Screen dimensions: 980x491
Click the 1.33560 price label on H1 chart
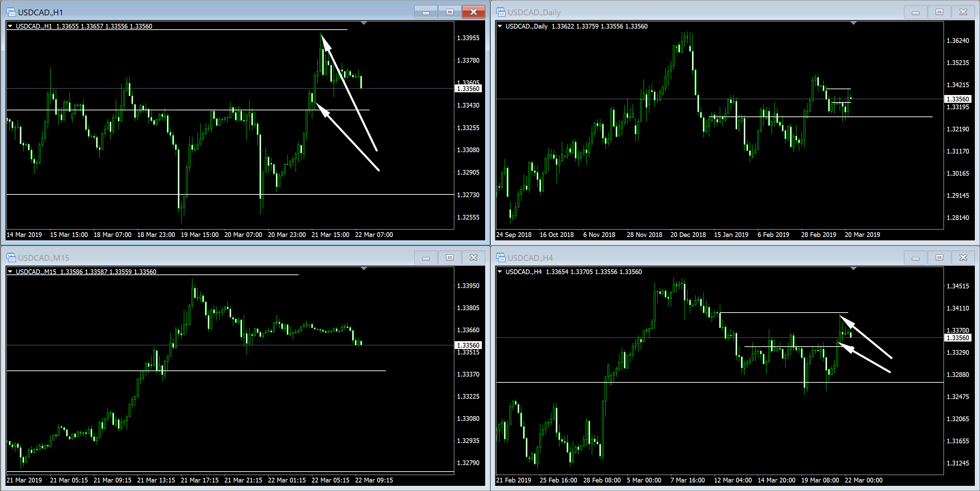tap(468, 89)
